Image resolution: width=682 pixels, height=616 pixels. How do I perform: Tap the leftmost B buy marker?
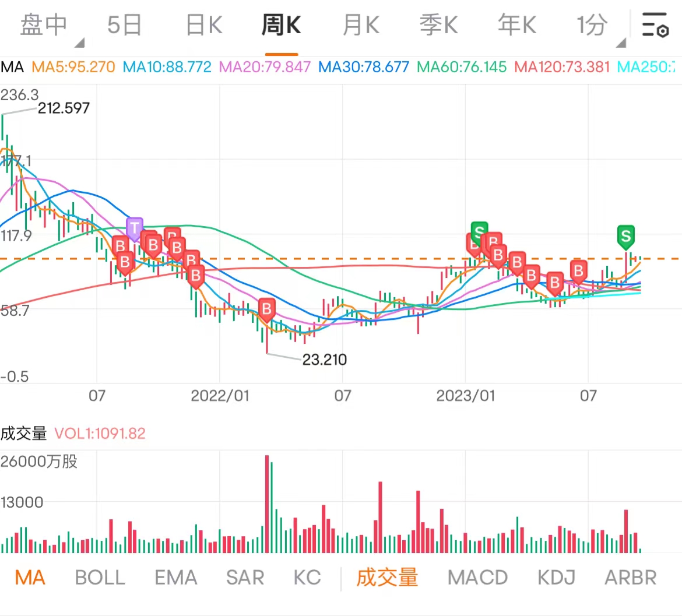[121, 247]
